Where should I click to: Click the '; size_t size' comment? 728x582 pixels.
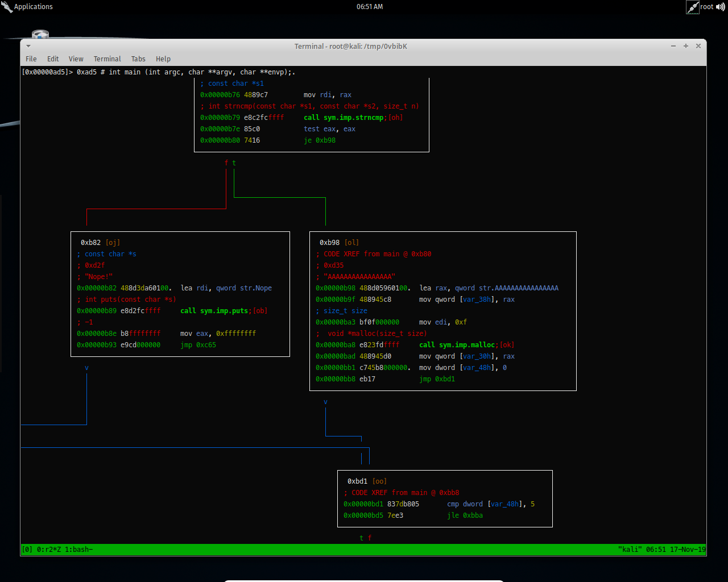click(x=341, y=311)
